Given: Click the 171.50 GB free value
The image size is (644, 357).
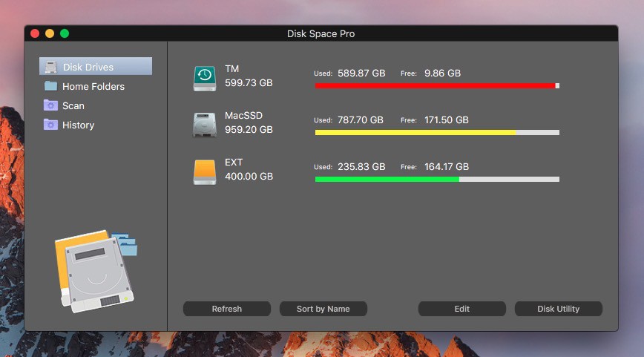Looking at the screenshot, I should (447, 120).
